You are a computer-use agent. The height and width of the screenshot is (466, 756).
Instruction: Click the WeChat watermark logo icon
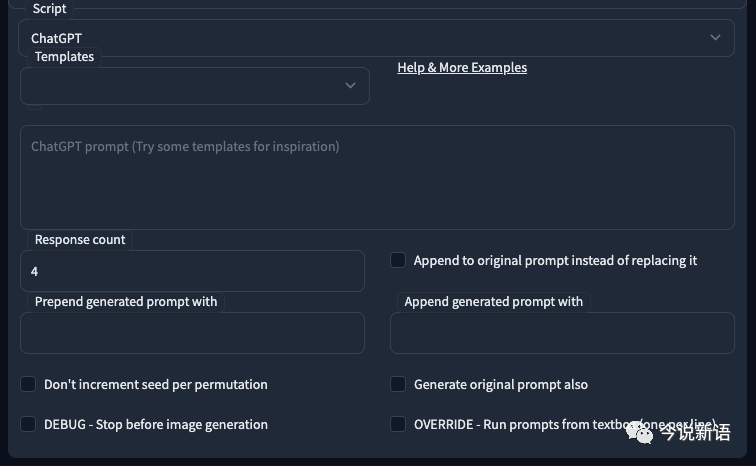point(640,429)
